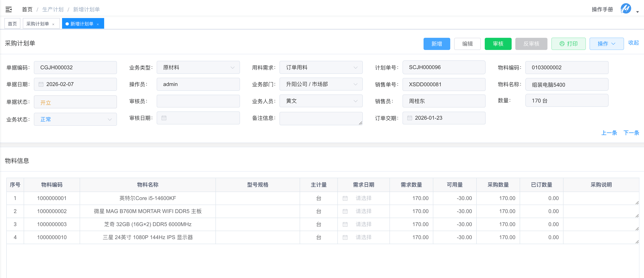Click the calendar icon in 审核日期 field
This screenshot has height=278, width=644.
point(164,118)
